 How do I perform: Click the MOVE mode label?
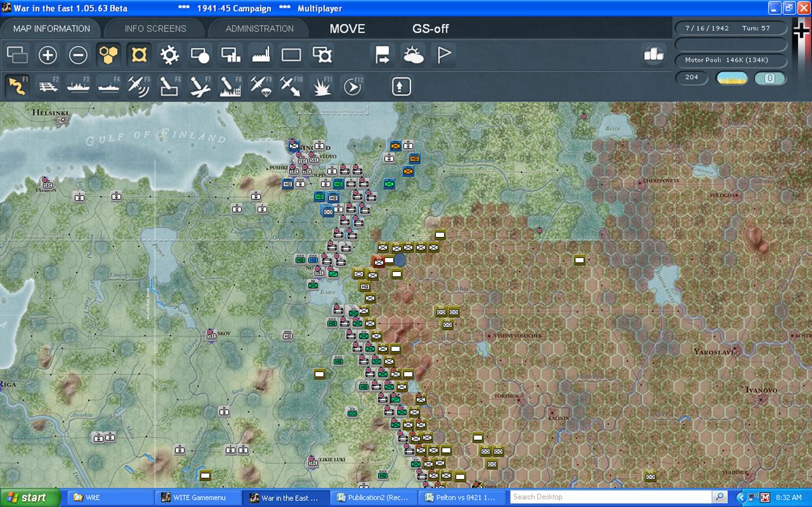pyautogui.click(x=347, y=29)
